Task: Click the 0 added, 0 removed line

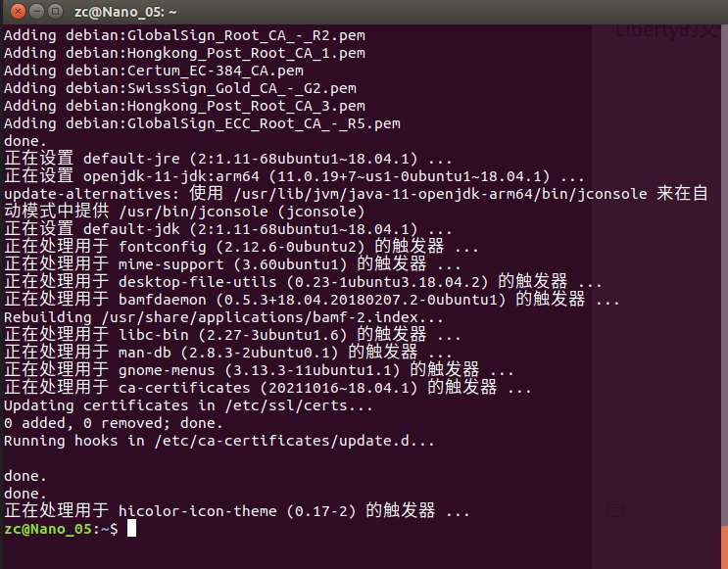Action: tap(114, 423)
